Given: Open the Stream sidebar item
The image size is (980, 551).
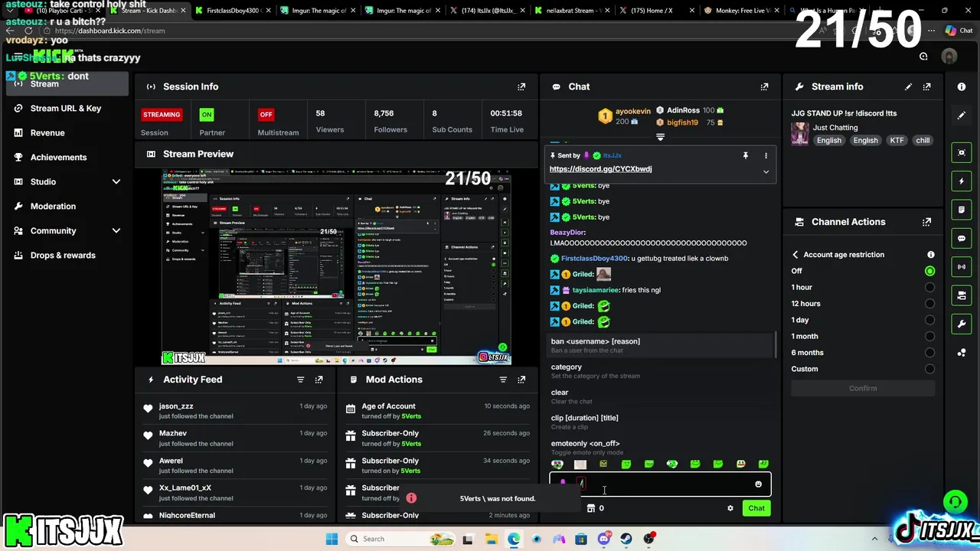Looking at the screenshot, I should [67, 84].
